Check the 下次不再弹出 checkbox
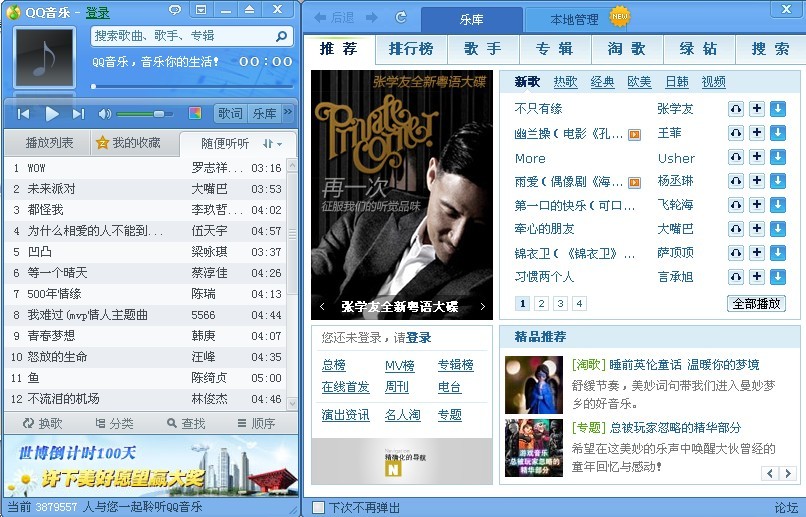 (x=318, y=507)
